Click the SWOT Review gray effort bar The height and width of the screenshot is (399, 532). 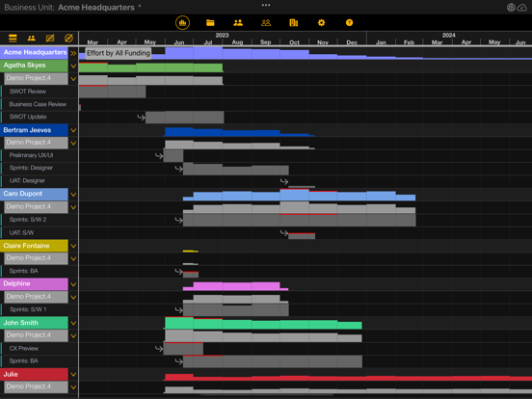click(113, 92)
